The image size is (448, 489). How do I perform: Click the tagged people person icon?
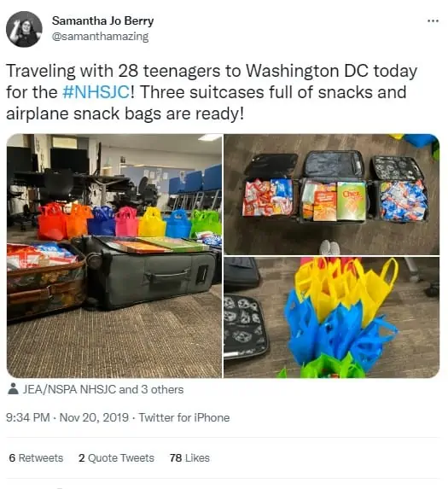click(13, 389)
